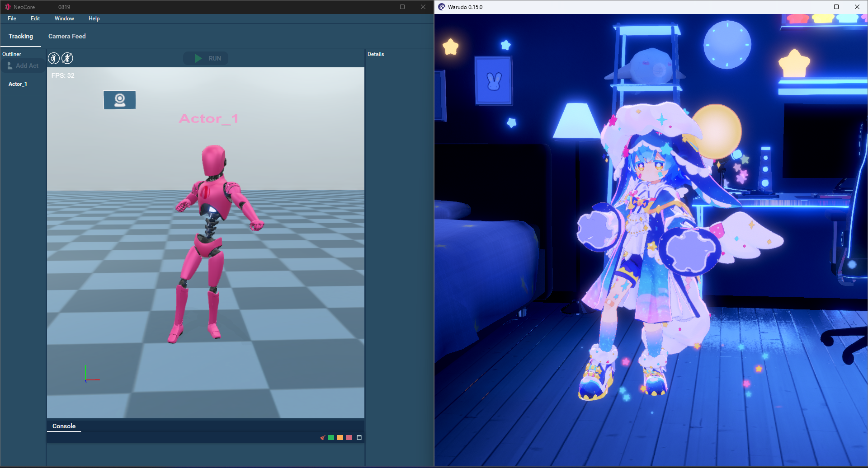Screen dimensions: 868x468
Task: Switch to the Camera Feed tab
Action: (x=67, y=36)
